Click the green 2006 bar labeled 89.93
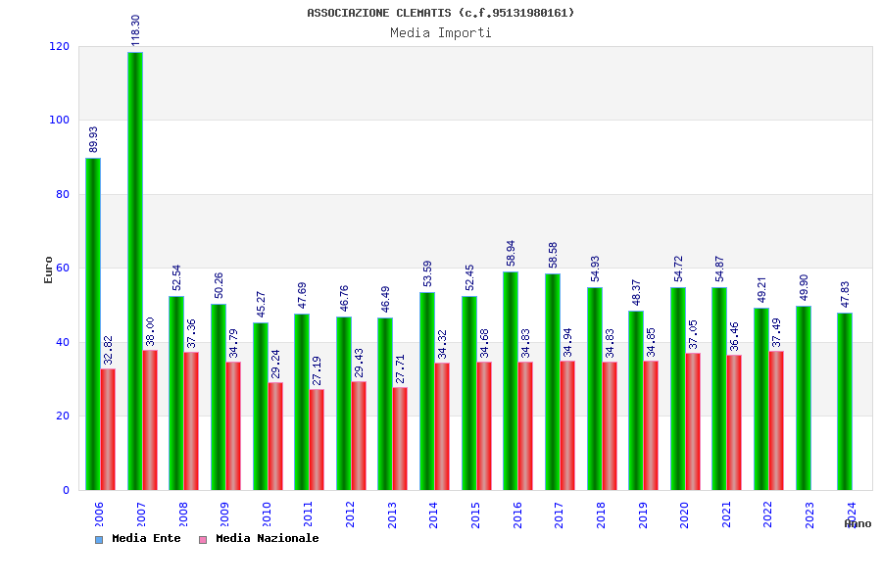 pos(93,324)
